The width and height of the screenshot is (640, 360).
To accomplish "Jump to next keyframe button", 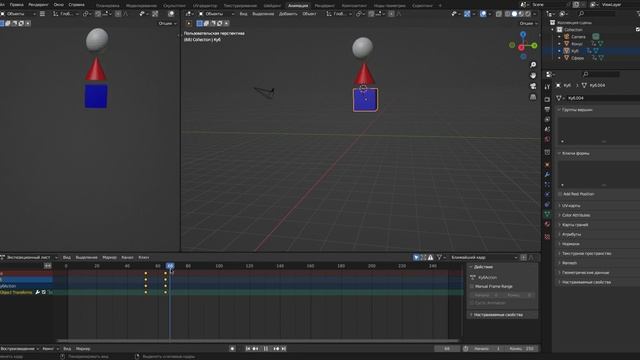I will click(276, 349).
